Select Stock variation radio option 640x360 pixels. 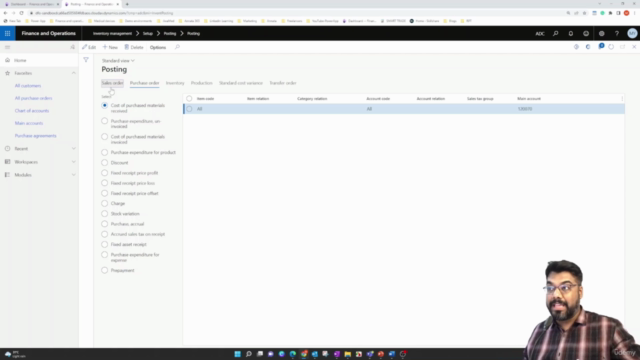pyautogui.click(x=104, y=213)
